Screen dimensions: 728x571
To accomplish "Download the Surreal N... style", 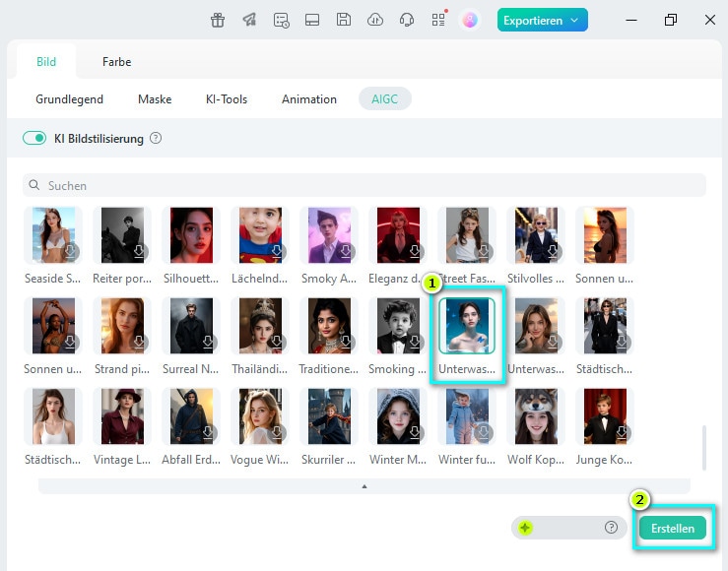I will click(x=208, y=343).
